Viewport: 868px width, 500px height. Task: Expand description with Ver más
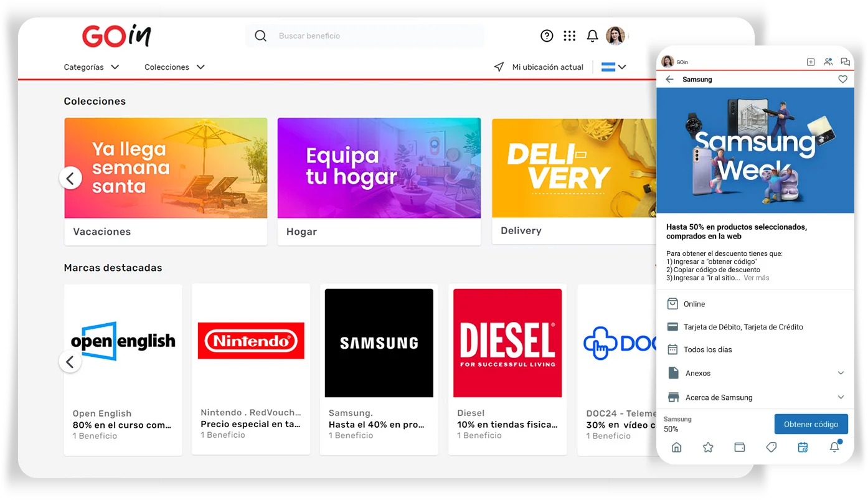[757, 278]
